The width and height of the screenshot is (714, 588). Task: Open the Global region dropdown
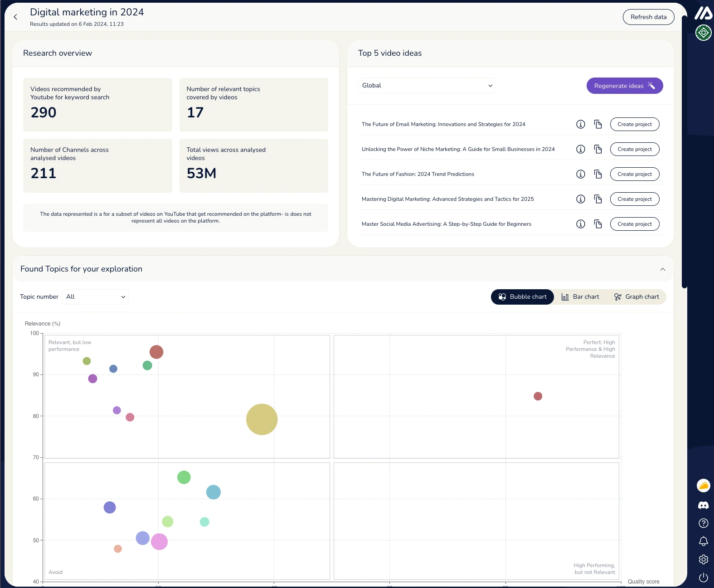(x=427, y=86)
